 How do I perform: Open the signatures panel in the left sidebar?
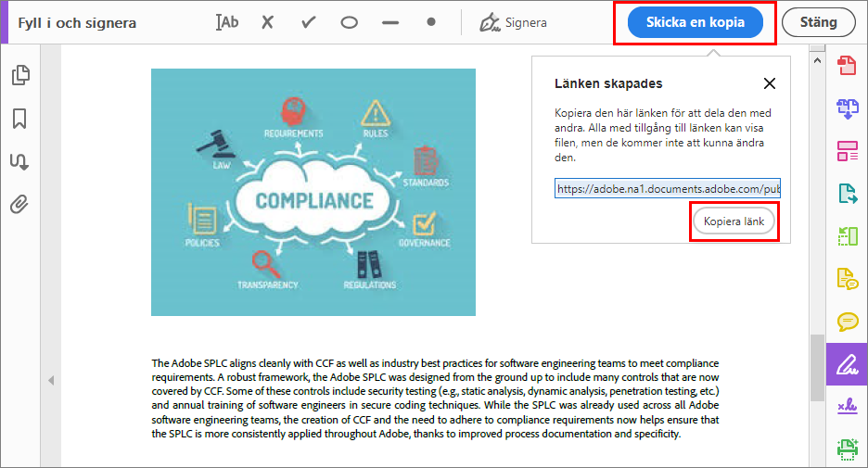click(x=19, y=161)
